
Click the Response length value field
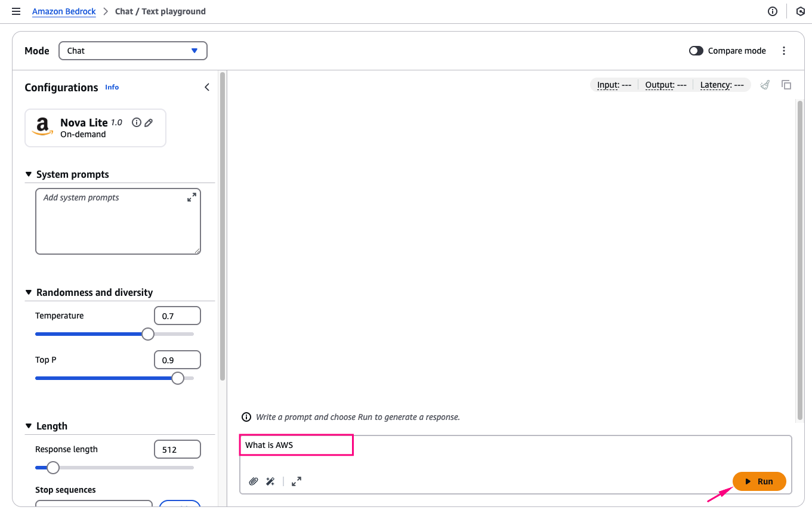(177, 449)
